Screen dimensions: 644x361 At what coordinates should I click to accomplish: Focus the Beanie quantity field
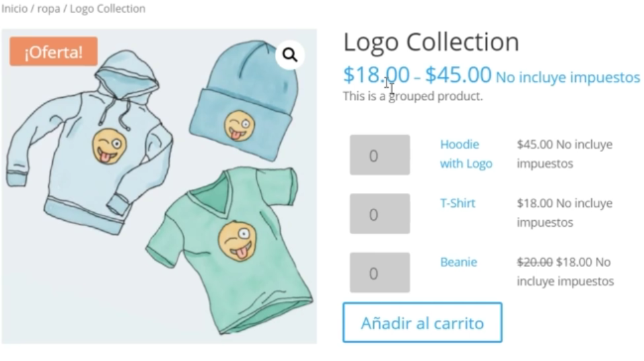[380, 272]
